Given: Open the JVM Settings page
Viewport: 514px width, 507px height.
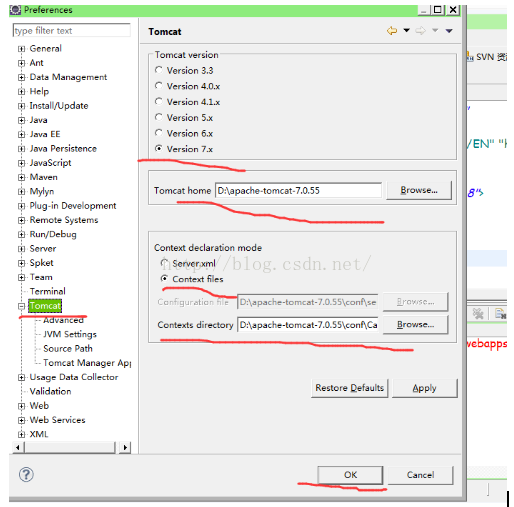Looking at the screenshot, I should (x=70, y=334).
